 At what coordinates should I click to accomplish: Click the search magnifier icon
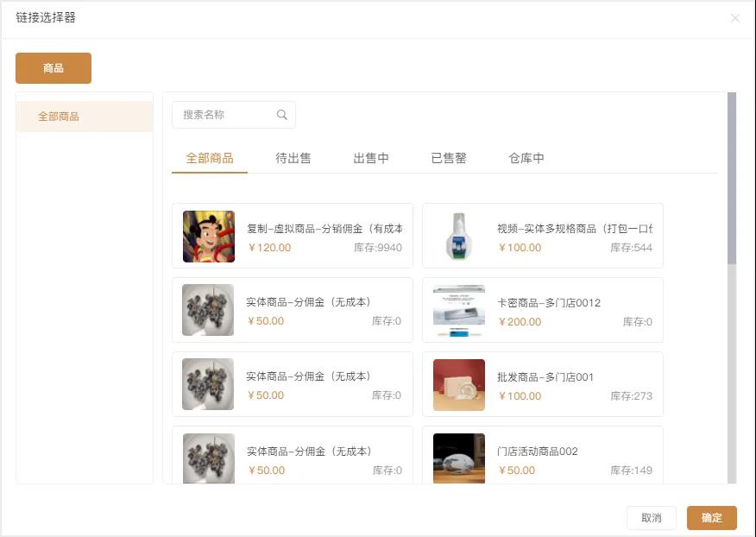(282, 115)
